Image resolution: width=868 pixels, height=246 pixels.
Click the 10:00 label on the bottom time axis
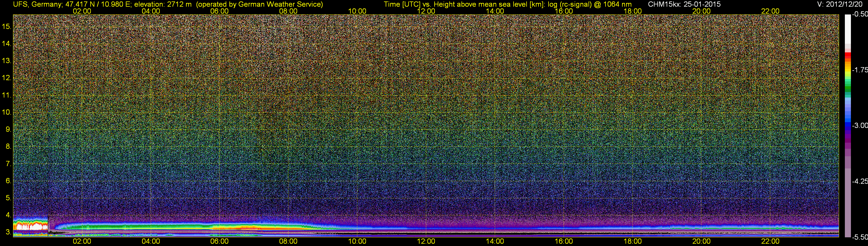click(357, 241)
